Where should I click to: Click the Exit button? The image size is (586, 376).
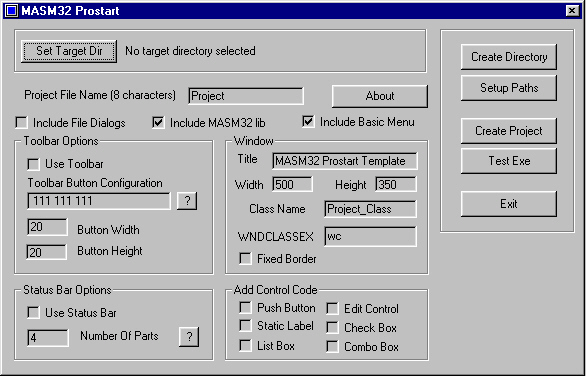pos(509,204)
